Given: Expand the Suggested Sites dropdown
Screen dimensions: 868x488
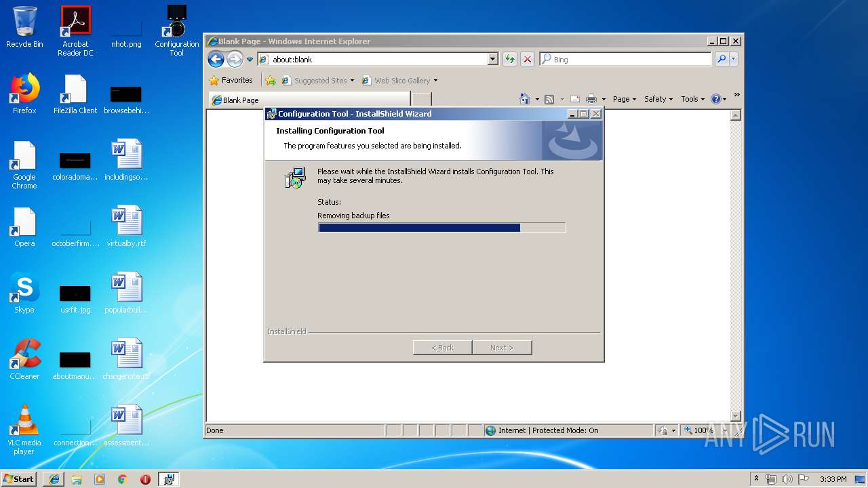Looking at the screenshot, I should coord(352,81).
